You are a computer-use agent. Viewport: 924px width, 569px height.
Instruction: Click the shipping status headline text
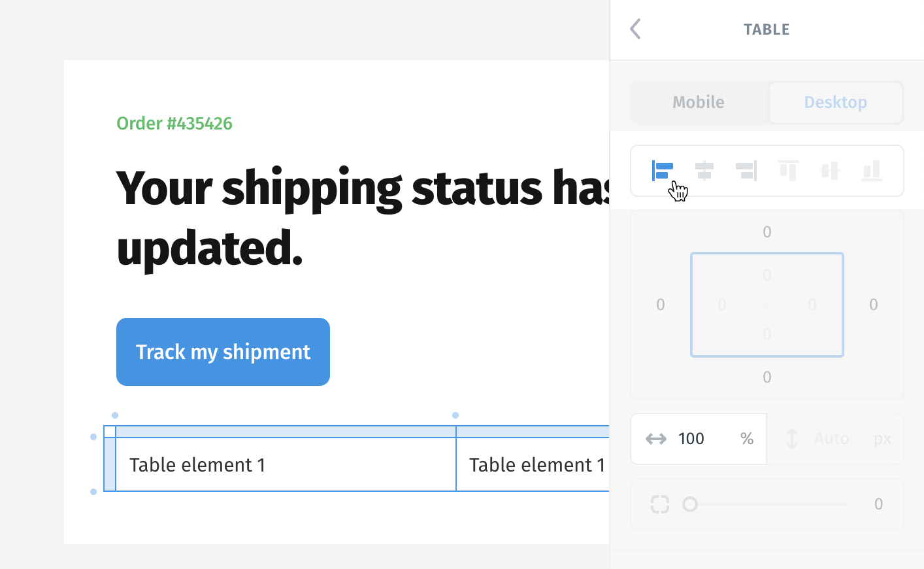pyautogui.click(x=363, y=217)
